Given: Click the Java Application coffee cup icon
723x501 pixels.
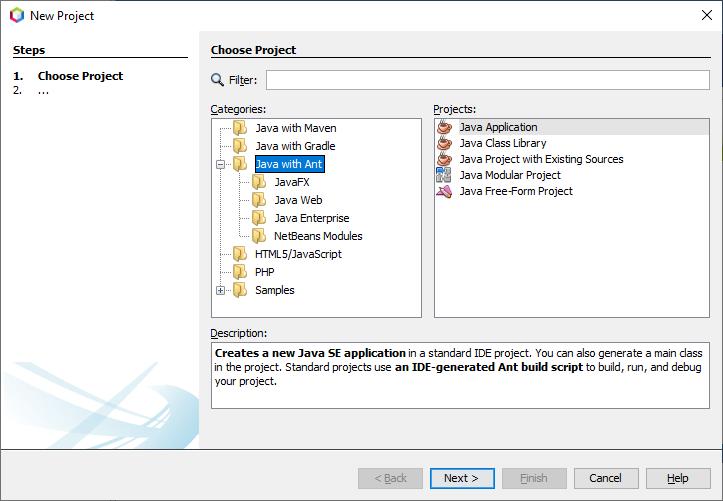Looking at the screenshot, I should (444, 127).
